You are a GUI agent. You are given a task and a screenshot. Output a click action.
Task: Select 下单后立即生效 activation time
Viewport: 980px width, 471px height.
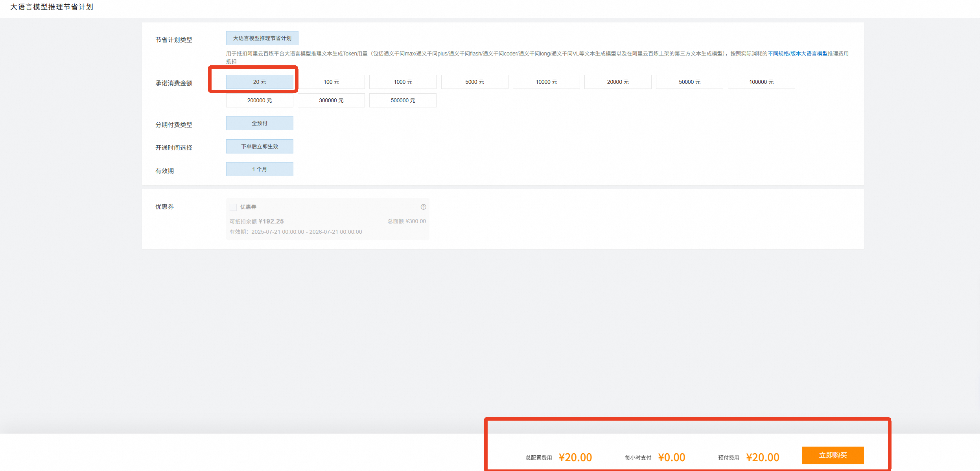(x=260, y=146)
